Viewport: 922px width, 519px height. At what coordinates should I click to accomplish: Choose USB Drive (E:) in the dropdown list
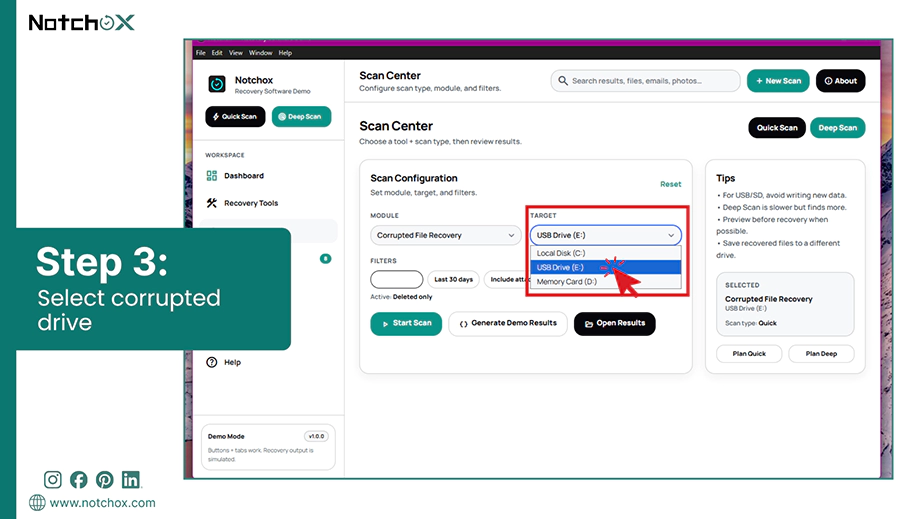(606, 267)
